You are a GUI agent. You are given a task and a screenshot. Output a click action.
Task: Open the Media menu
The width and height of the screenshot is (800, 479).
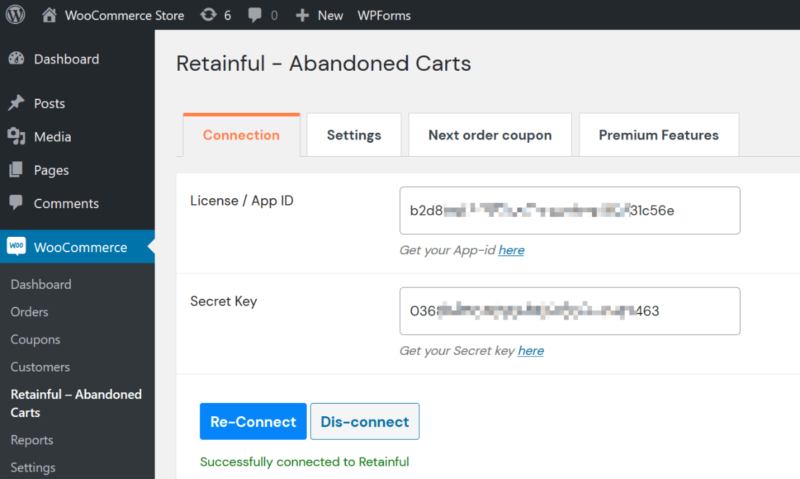[x=53, y=137]
